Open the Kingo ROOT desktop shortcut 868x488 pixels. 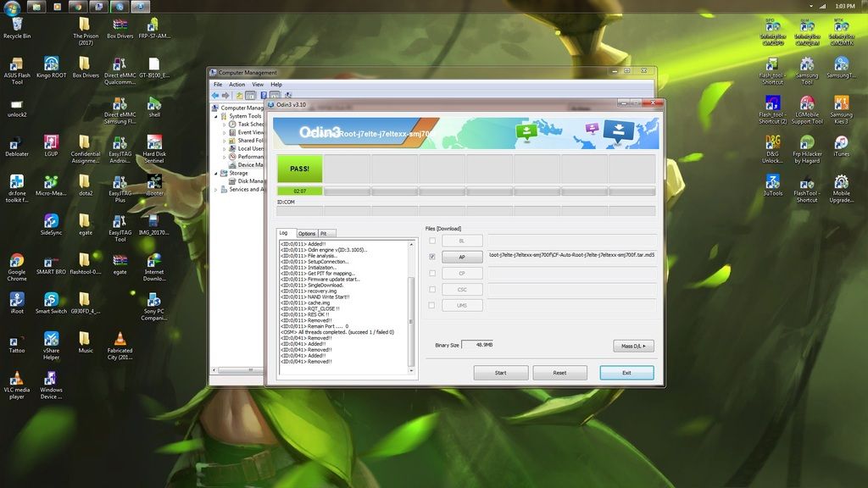(x=51, y=64)
